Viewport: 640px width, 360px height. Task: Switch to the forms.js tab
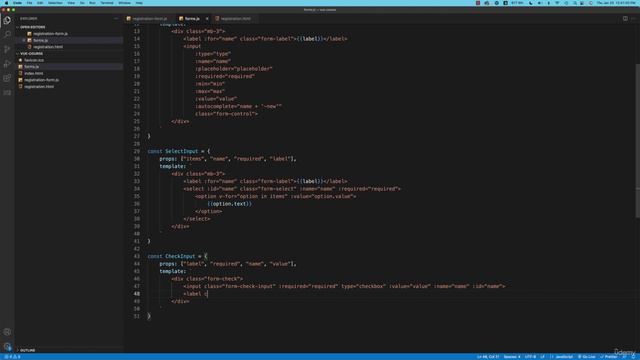click(x=192, y=18)
